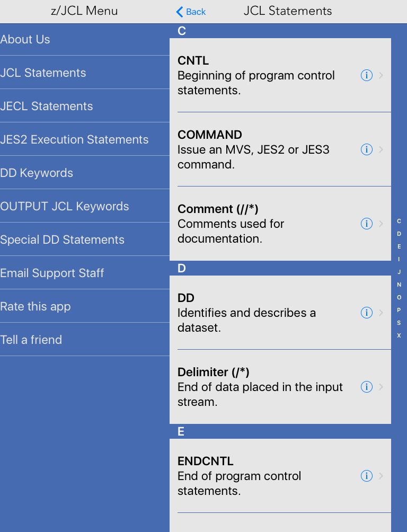Open COMMAND details via its chevron
This screenshot has width=407, height=532.
pos(381,149)
